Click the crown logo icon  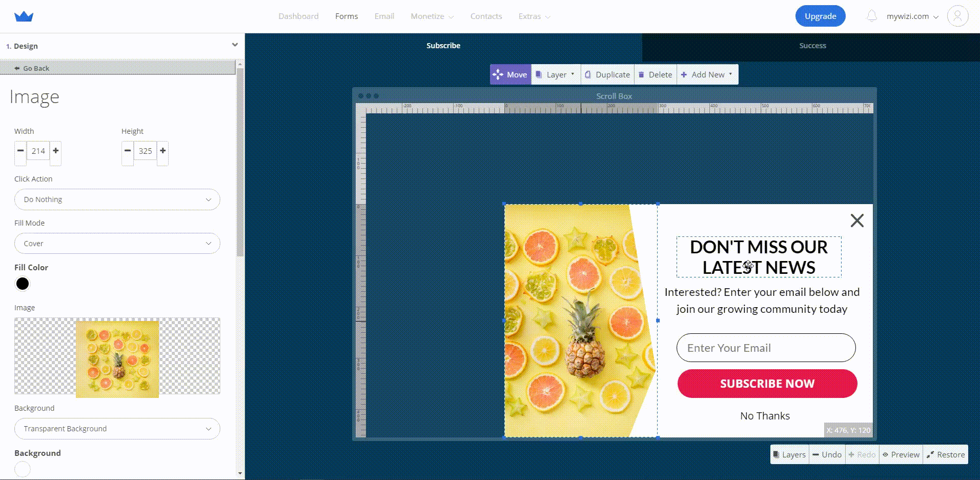[x=24, y=16]
